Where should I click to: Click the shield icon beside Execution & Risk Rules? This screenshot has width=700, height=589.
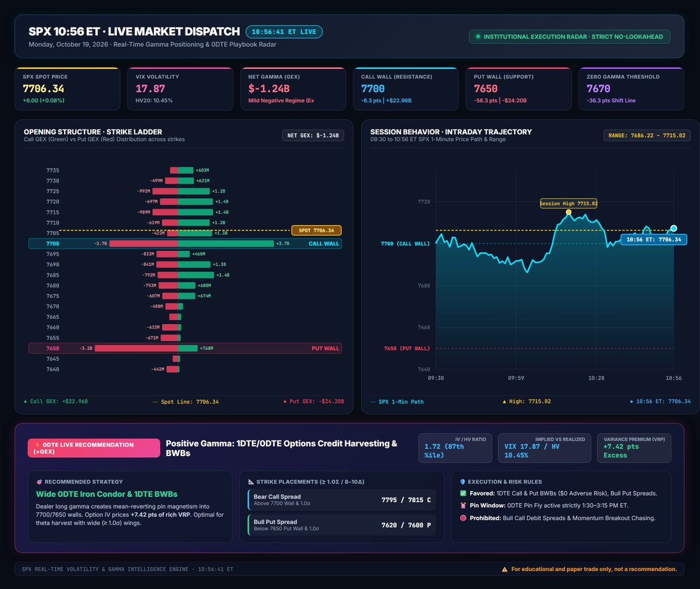463,482
